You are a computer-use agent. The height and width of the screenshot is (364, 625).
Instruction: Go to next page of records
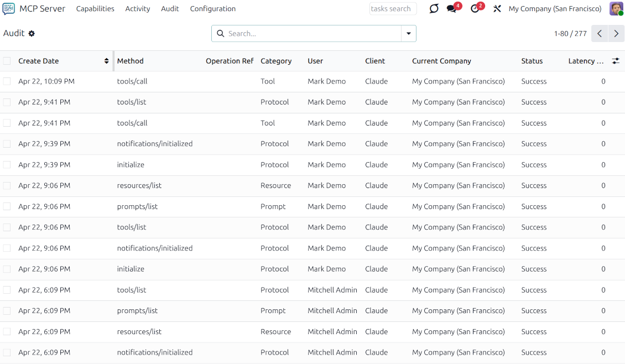[616, 34]
